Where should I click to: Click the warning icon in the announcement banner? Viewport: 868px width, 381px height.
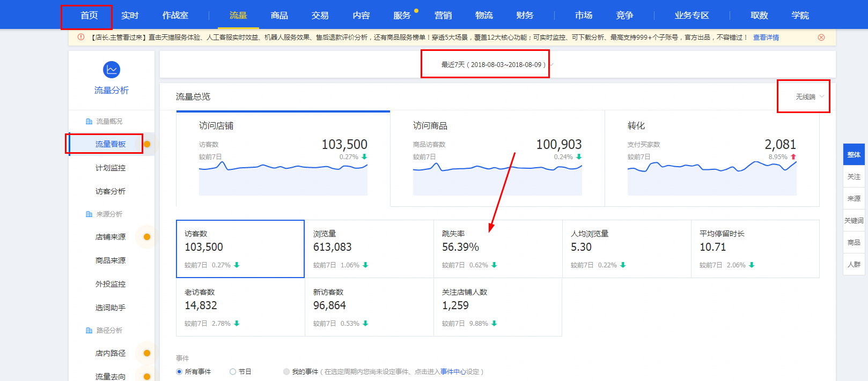(x=81, y=37)
